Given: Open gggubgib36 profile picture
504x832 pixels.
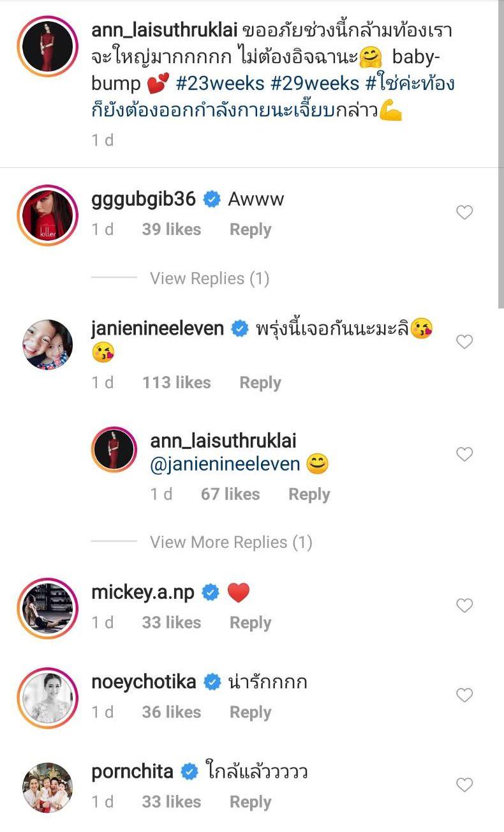Looking at the screenshot, I should 48,215.
